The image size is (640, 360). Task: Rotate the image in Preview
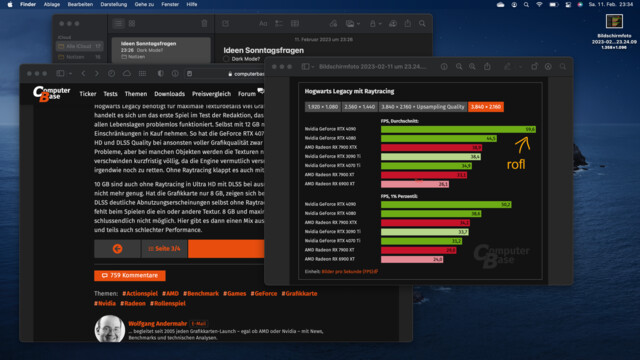[x=534, y=67]
